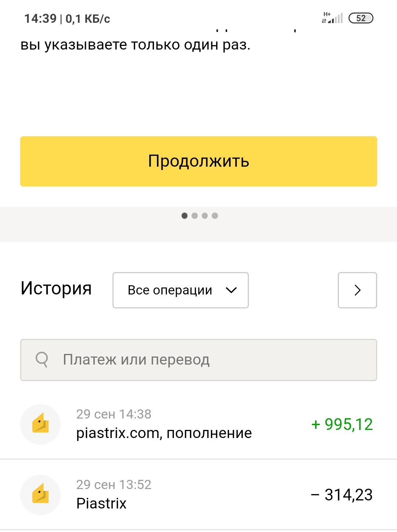Viewport: 397px width, 532px height.
Task: Open the piastrix.com, пополнение transaction
Action: 198,424
